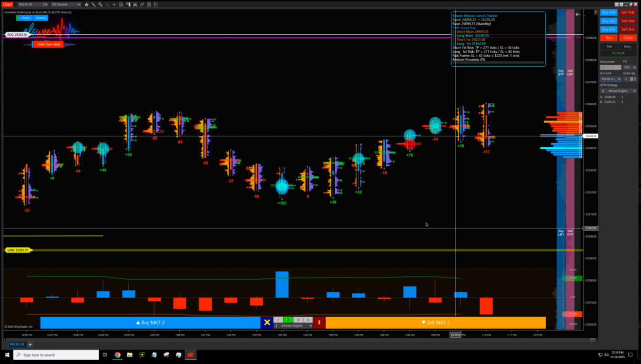Image resolution: width=641 pixels, height=364 pixels.
Task: Open the bar type chart icon
Action: (87, 4)
